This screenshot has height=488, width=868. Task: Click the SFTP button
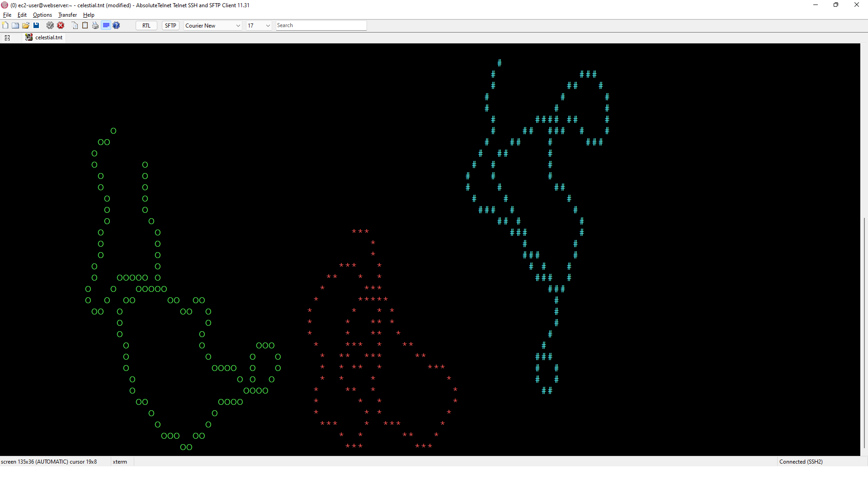point(170,26)
